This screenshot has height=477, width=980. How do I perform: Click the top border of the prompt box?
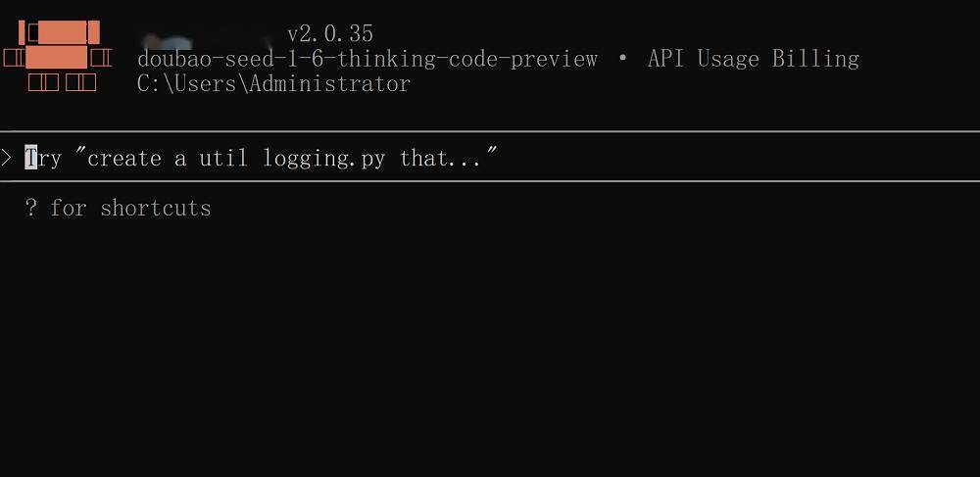[x=490, y=131]
